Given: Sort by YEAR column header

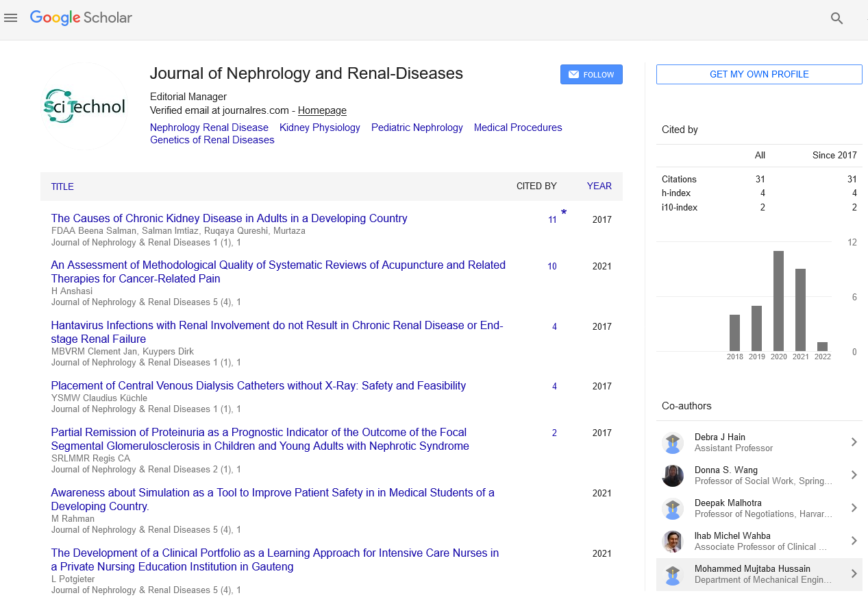Looking at the screenshot, I should point(599,186).
